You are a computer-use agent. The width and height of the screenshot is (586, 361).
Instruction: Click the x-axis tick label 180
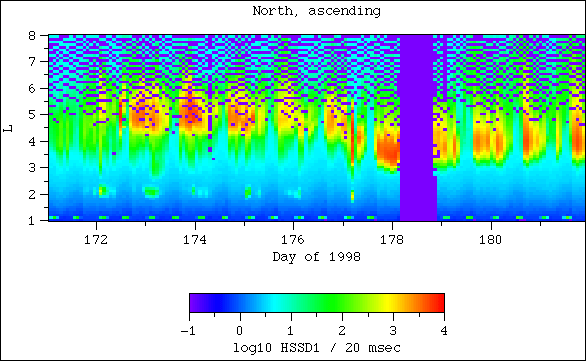point(491,240)
